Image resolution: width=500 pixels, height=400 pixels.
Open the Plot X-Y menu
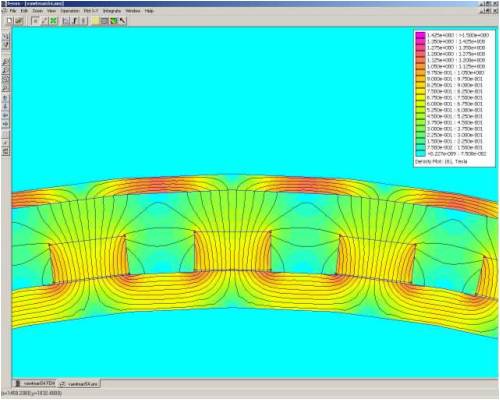point(91,11)
